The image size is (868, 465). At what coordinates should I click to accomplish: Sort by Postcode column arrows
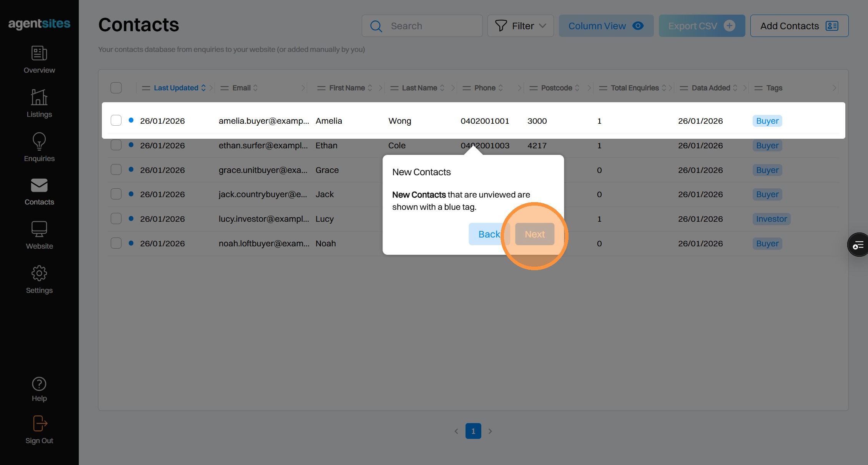click(577, 88)
